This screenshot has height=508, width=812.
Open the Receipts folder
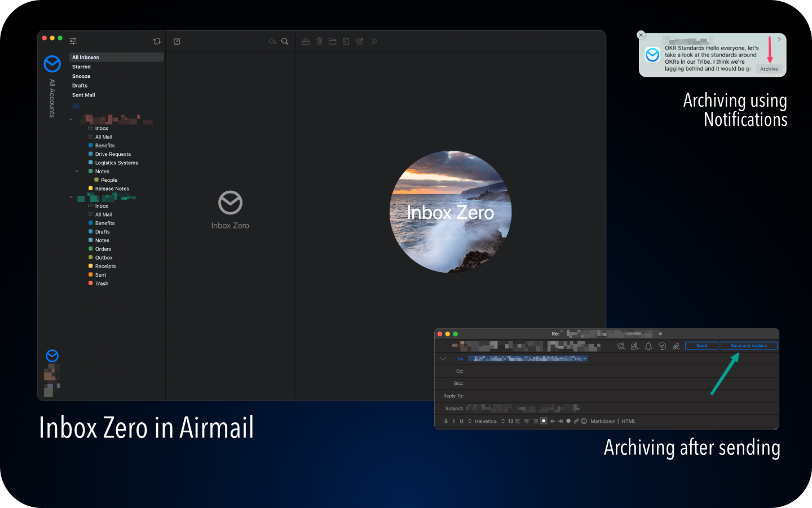pos(105,266)
